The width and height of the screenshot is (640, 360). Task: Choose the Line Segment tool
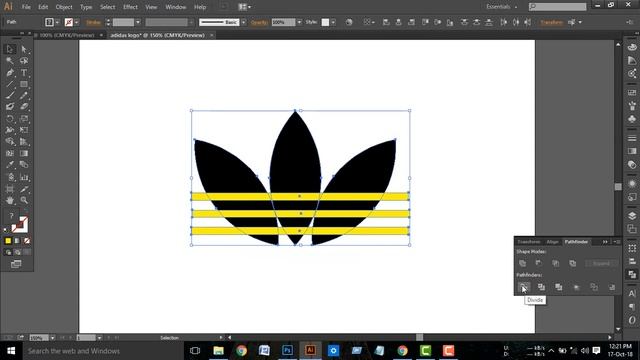(10, 84)
